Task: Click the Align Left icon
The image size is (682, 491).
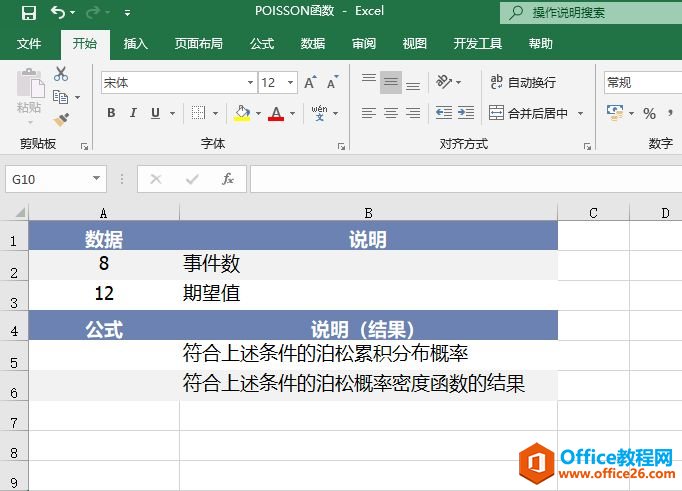Action: click(x=369, y=113)
